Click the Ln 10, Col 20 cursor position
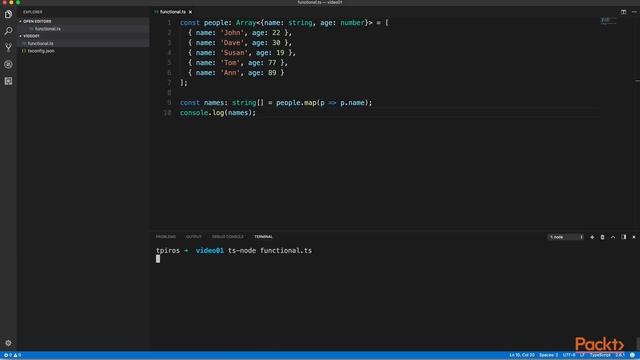Screen dimensions: 640x360 522,355
